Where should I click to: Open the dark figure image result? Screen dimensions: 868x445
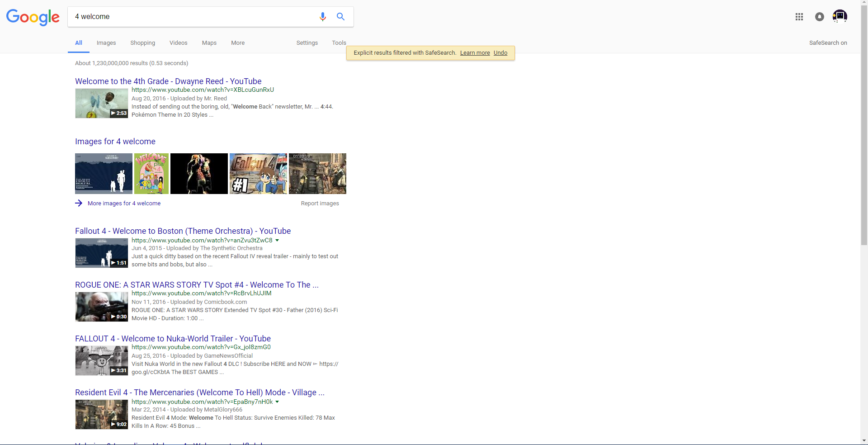coord(199,174)
